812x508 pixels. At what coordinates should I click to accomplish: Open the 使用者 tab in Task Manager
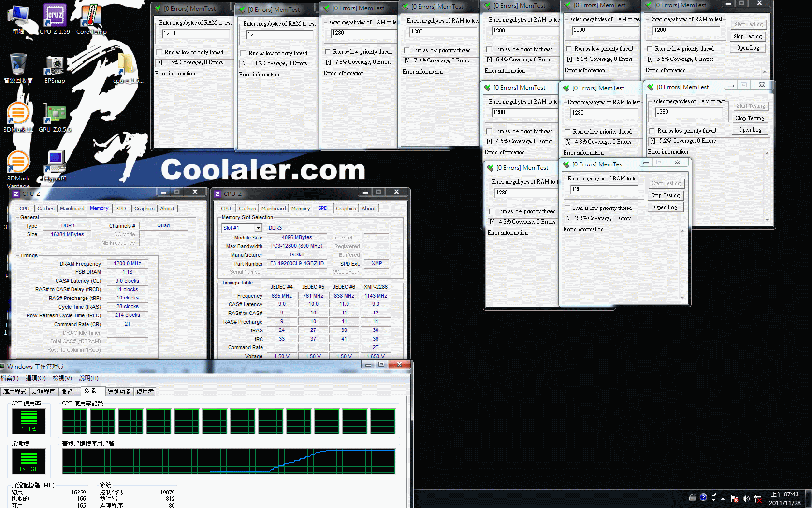tap(145, 392)
